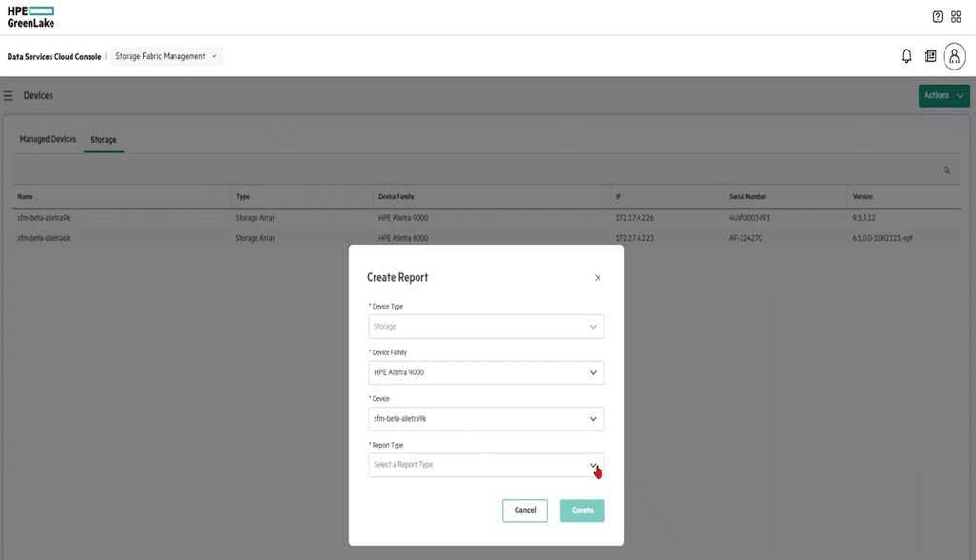Switch to the Managed Devices tab
The image size is (976, 560).
[48, 139]
